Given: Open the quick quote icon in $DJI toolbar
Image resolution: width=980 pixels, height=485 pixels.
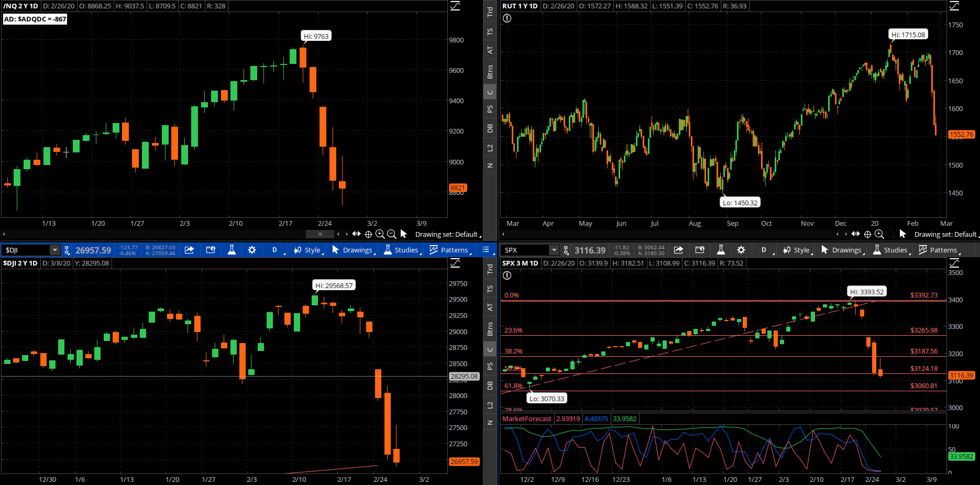Looking at the screenshot, I should pyautogui.click(x=211, y=250).
